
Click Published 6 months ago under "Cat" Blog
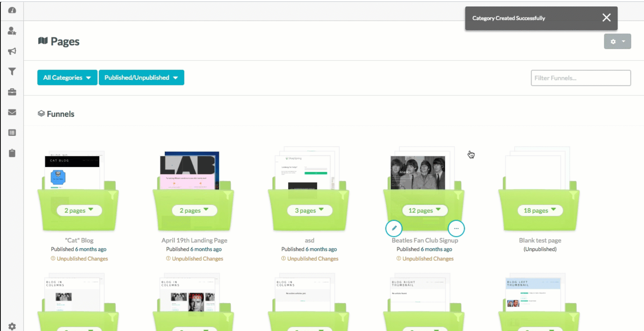79,249
